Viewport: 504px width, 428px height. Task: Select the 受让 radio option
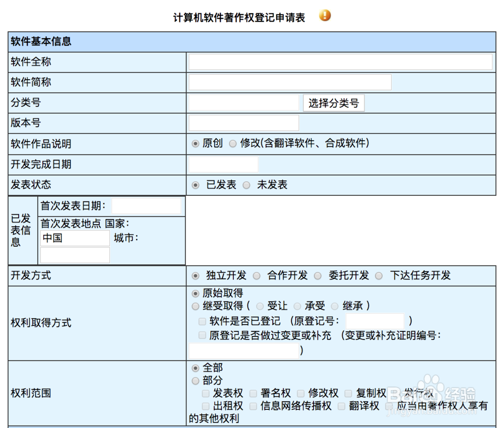[260, 306]
